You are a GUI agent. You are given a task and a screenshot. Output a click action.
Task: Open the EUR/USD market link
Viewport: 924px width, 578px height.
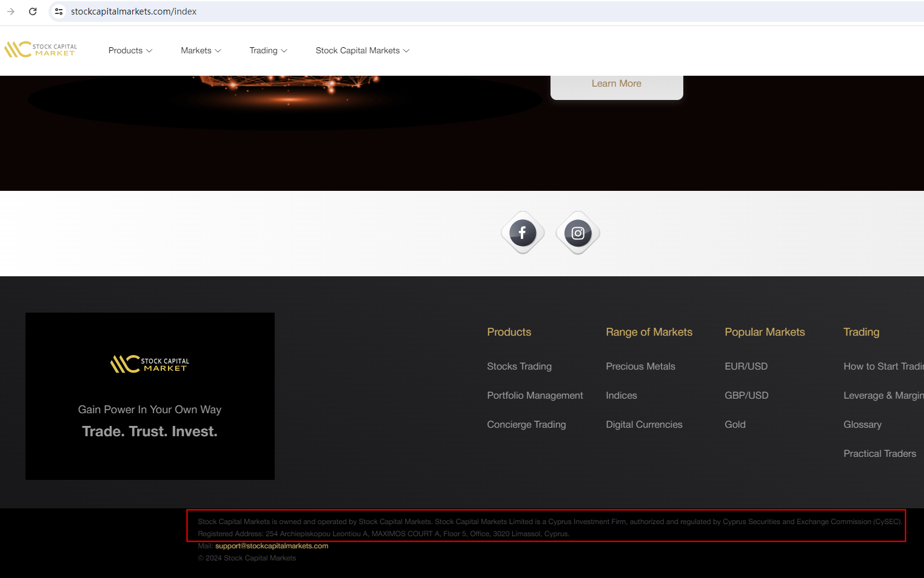[746, 367]
